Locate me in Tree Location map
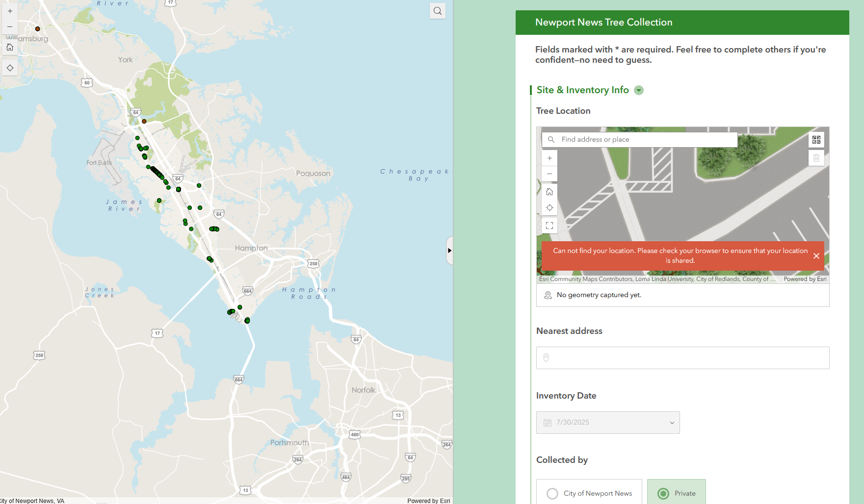The width and height of the screenshot is (864, 504). (x=550, y=208)
